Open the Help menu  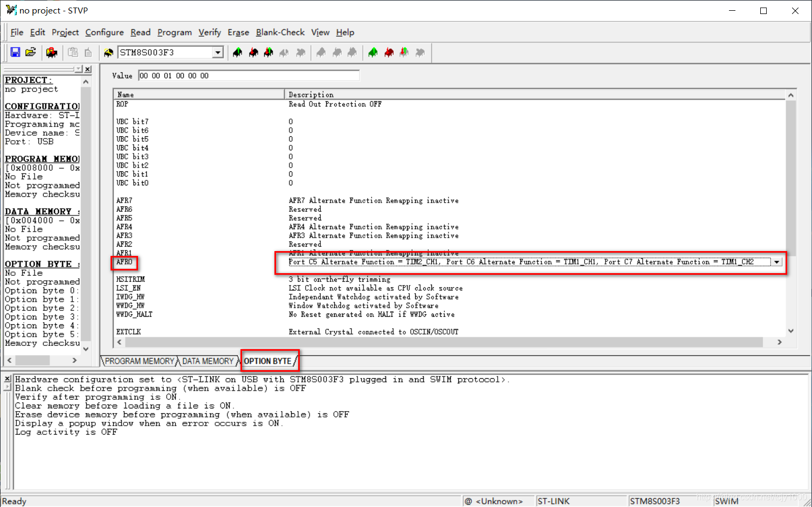(x=345, y=32)
